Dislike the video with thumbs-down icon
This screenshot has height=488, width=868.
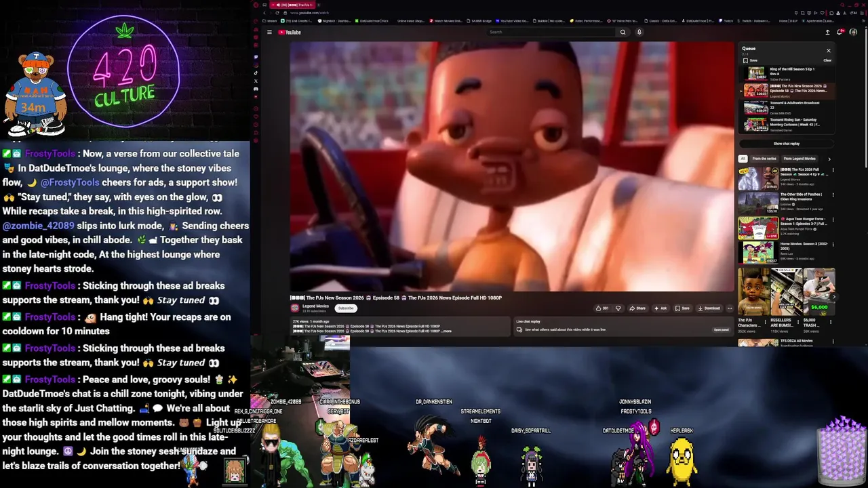618,308
